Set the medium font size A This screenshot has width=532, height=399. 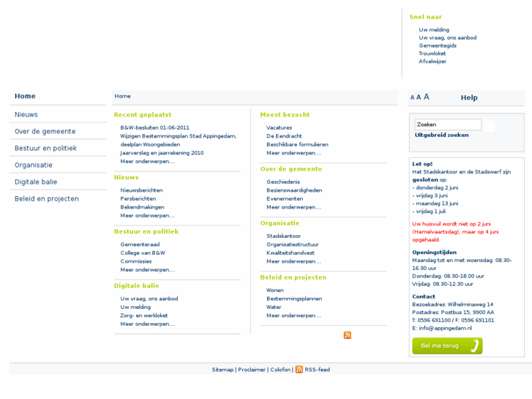point(419,97)
